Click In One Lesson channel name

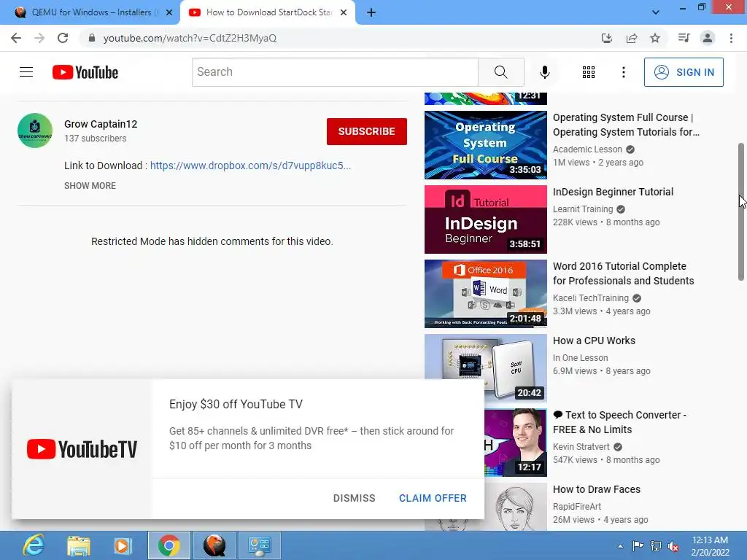[x=580, y=357]
